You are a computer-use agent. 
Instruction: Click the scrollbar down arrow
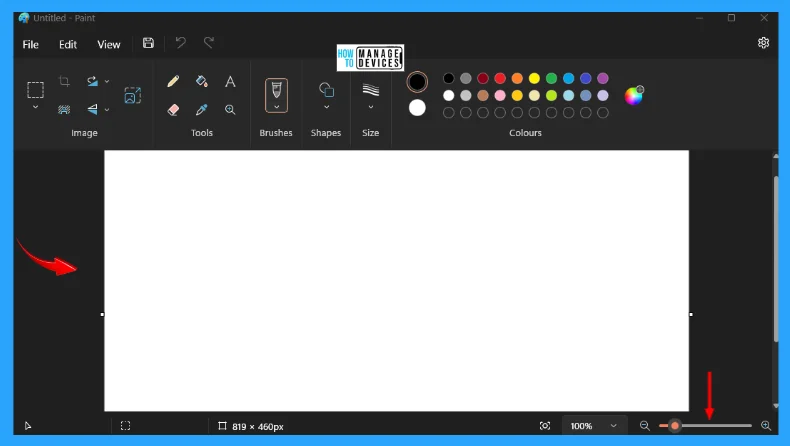click(x=776, y=406)
